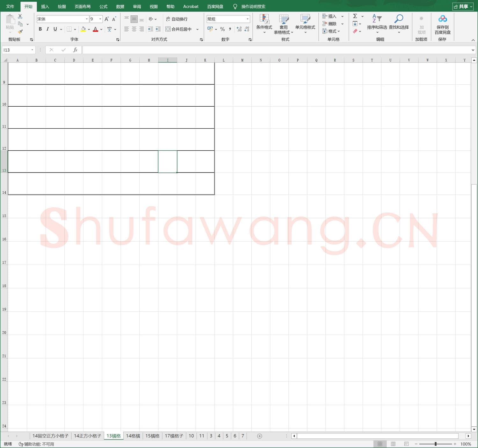This screenshot has width=478, height=448.
Task: Open the font size dropdown
Action: tap(100, 19)
